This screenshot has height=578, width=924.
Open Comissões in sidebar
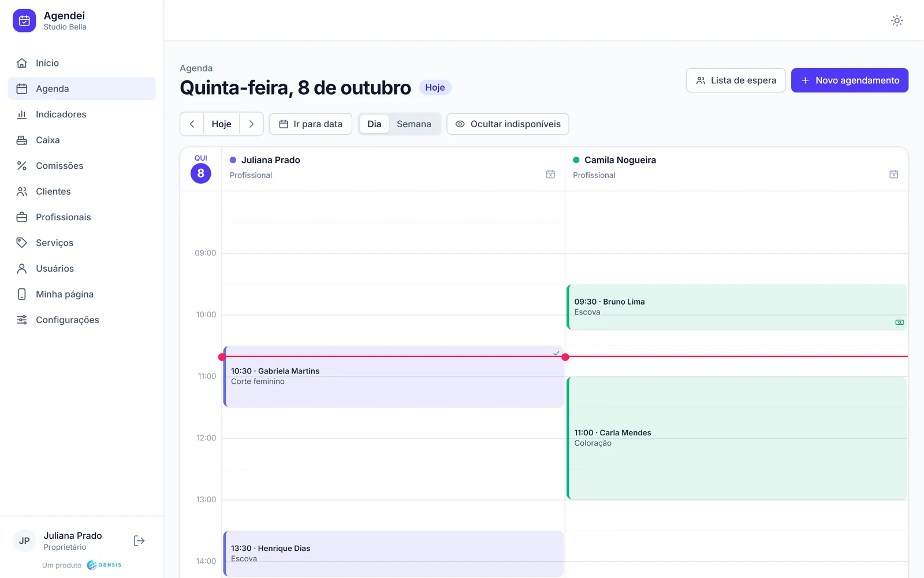(81, 166)
